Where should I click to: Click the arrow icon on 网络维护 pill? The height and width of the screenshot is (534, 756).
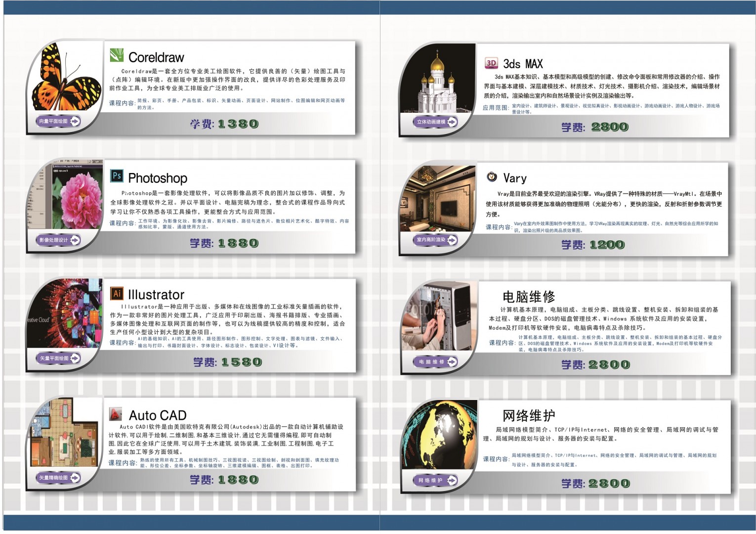pyautogui.click(x=452, y=481)
